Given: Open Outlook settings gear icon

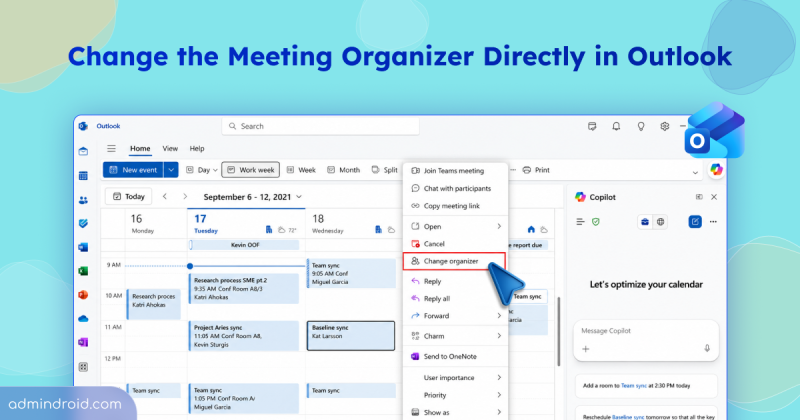Looking at the screenshot, I should pyautogui.click(x=664, y=126).
